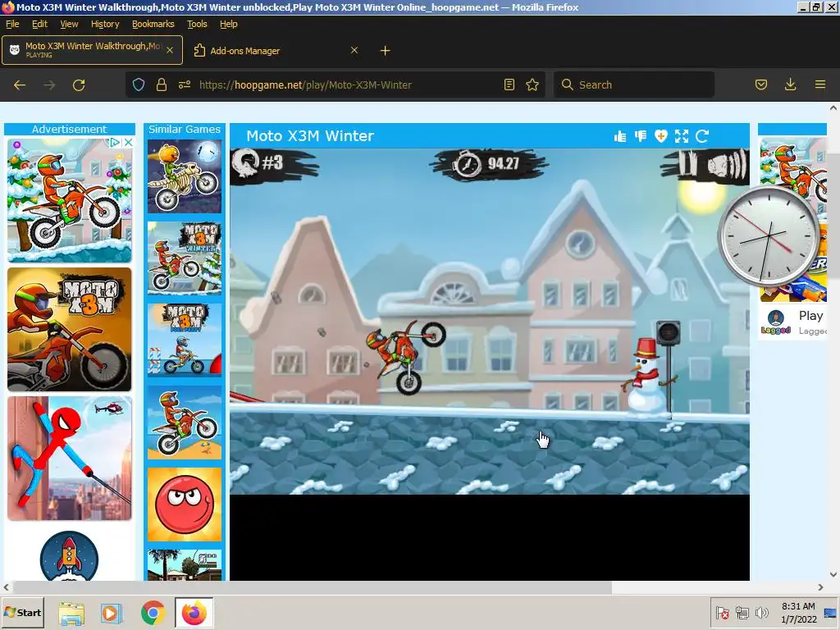Open the Windows Start menu

[22, 613]
